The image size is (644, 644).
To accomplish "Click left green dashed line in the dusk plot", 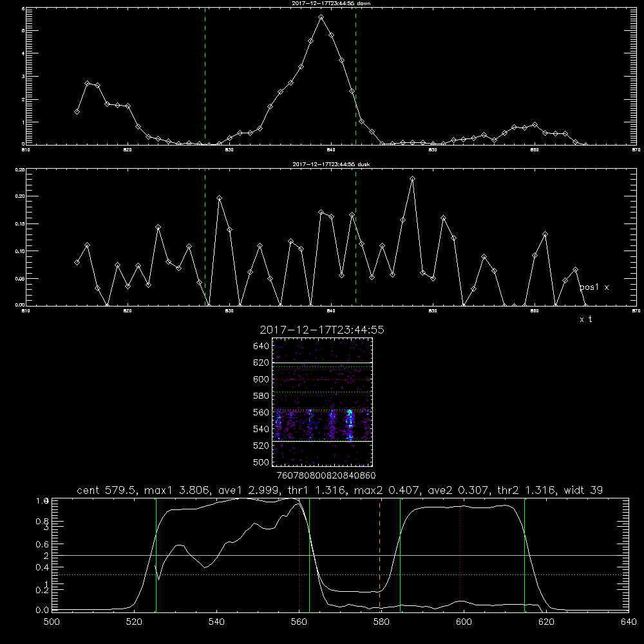I will (x=205, y=237).
